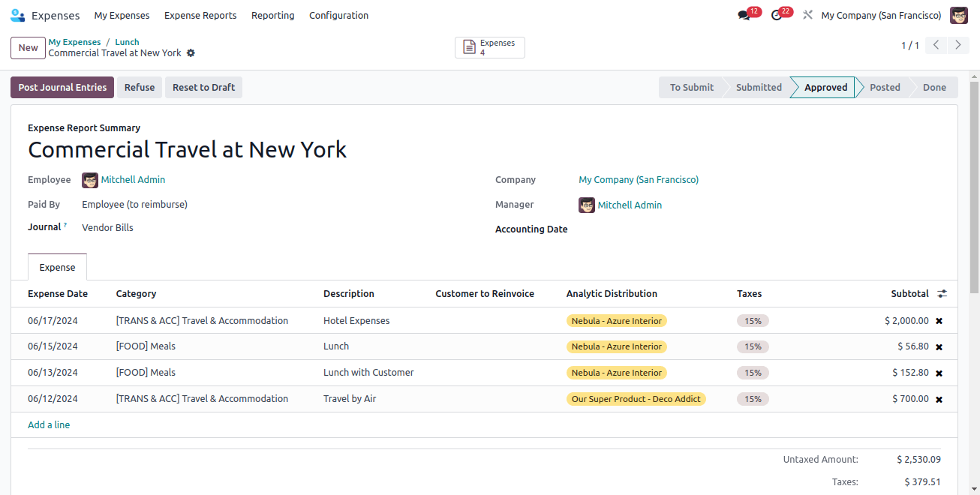The image size is (980, 495).
Task: Click the report title Commercial Travel at New York
Action: pyautogui.click(x=187, y=150)
